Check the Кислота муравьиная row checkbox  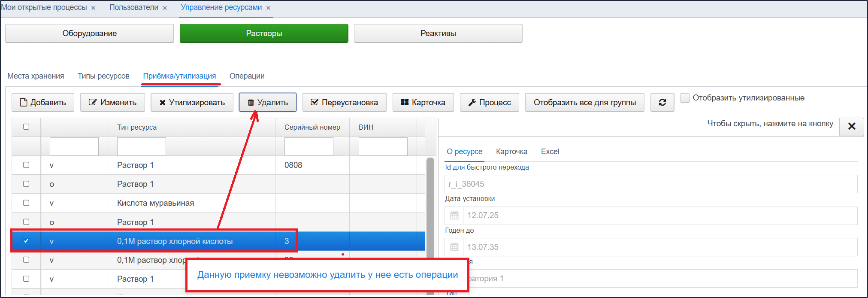[x=26, y=203]
